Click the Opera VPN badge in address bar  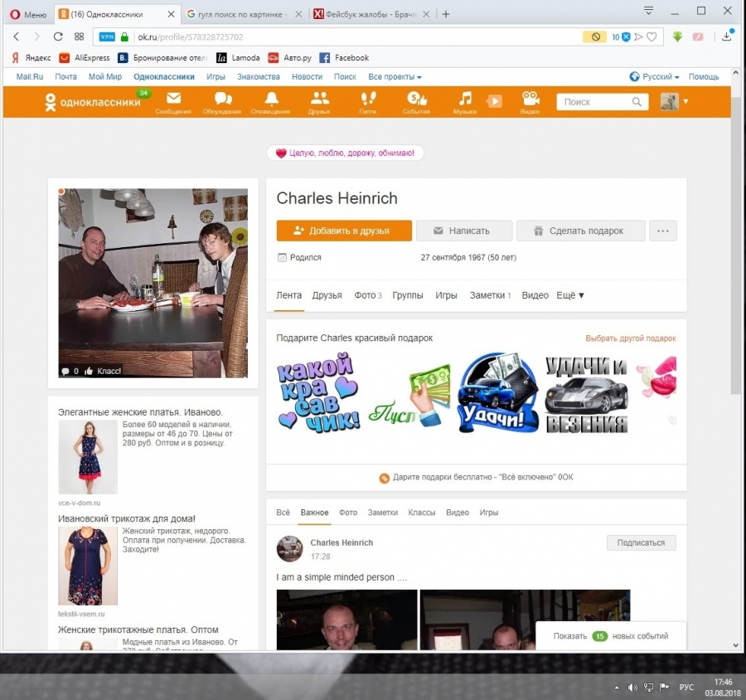(107, 36)
